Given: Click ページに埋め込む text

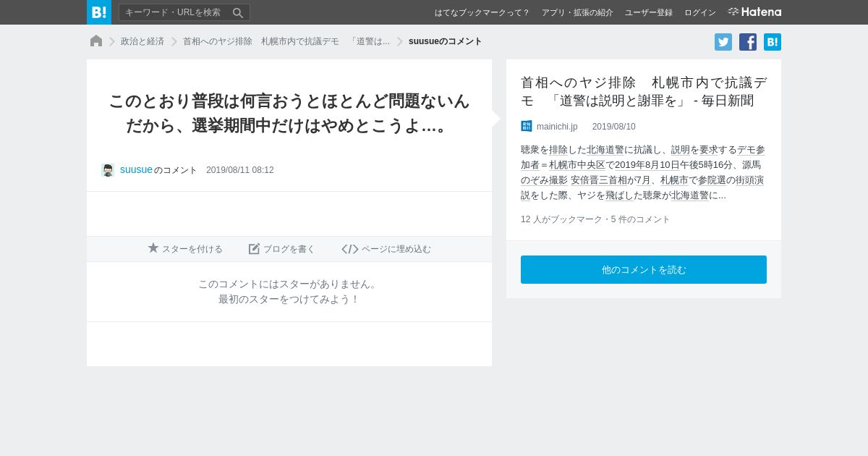Looking at the screenshot, I should pyautogui.click(x=396, y=249).
